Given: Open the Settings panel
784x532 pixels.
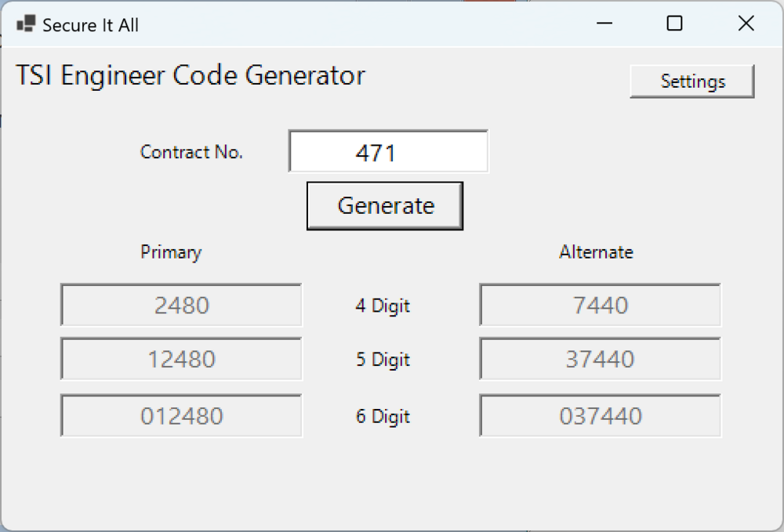Looking at the screenshot, I should (x=691, y=81).
